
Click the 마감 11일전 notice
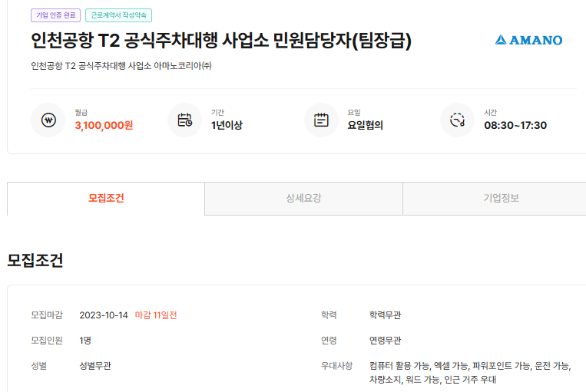[156, 315]
